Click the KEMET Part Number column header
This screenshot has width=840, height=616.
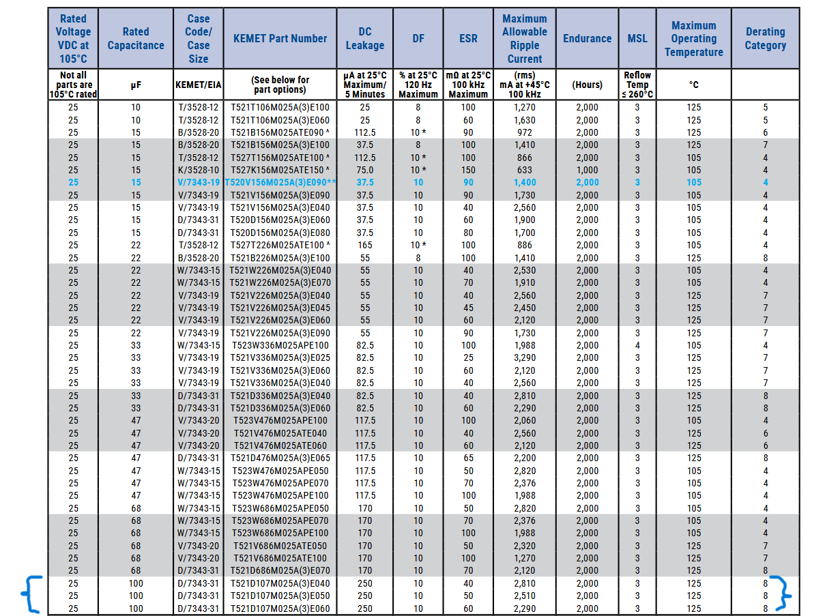click(x=280, y=39)
